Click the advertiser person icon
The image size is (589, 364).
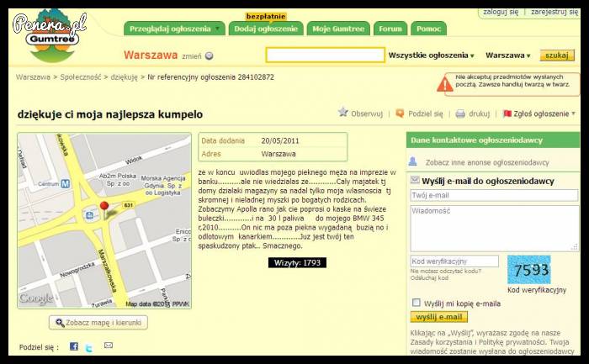[x=412, y=161]
